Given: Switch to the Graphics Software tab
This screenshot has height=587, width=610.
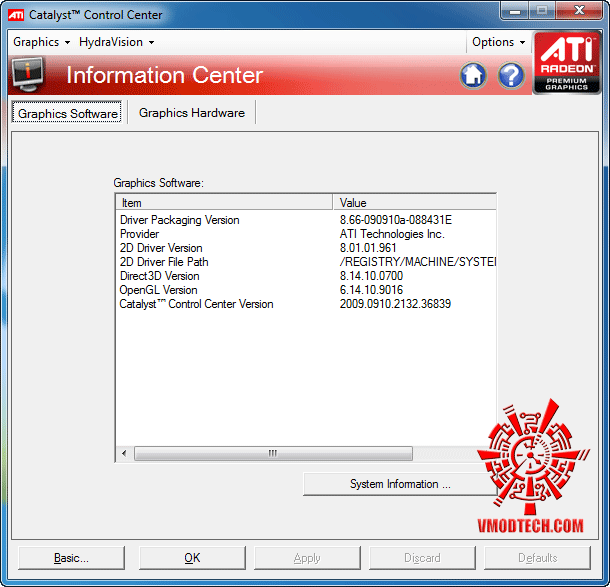Looking at the screenshot, I should click(67, 113).
